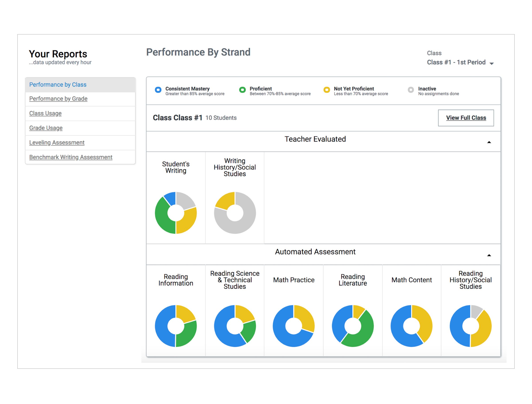This screenshot has width=532, height=404.
Task: Click 'No assignments done' legend text
Action: (438, 94)
